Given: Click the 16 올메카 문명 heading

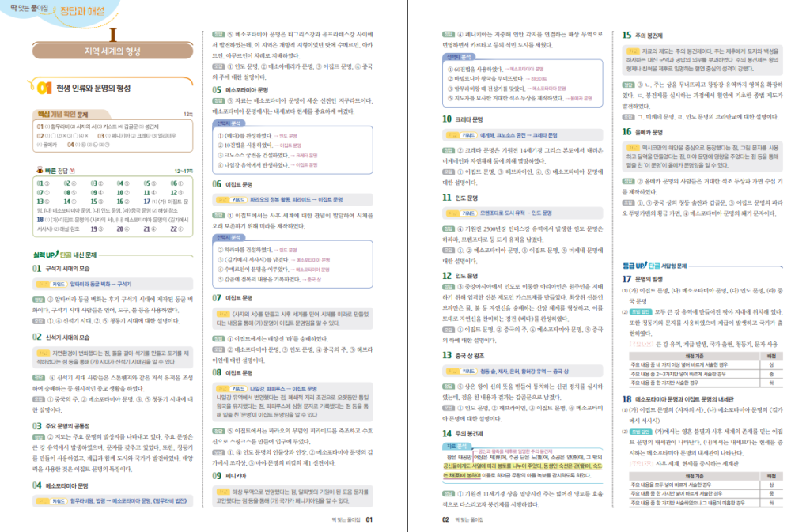Looking at the screenshot, I should [642, 132].
